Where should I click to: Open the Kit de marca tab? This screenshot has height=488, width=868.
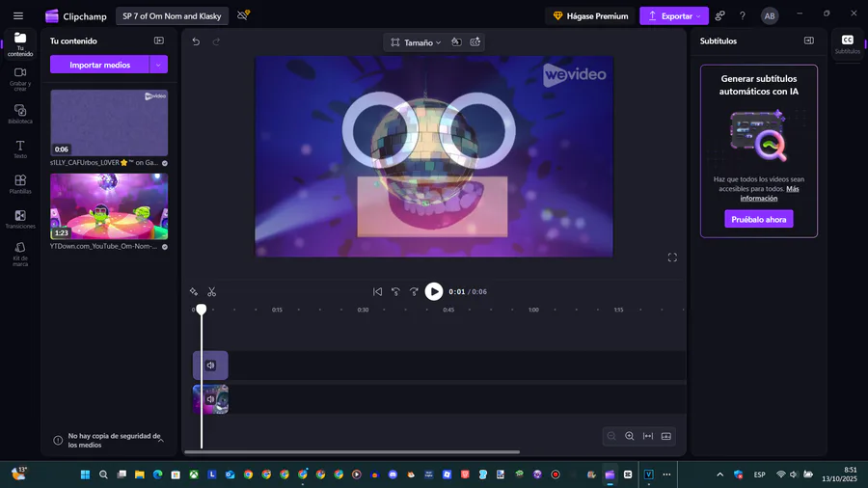pos(20,254)
